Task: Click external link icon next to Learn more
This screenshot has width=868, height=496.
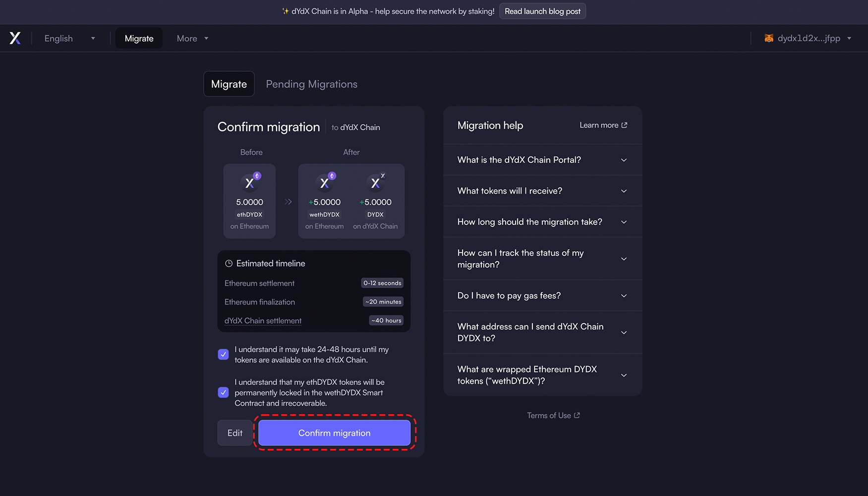Action: 624,125
